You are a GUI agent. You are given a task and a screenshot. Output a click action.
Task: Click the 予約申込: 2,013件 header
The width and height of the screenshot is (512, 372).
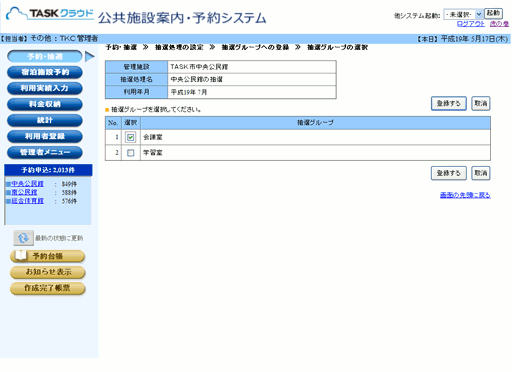[x=48, y=170]
